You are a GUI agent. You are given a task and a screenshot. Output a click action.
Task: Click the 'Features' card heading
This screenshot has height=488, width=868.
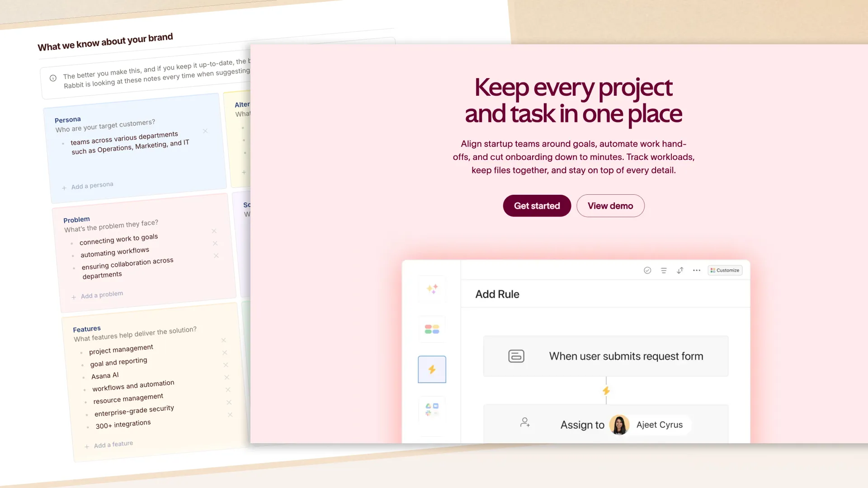click(x=87, y=329)
